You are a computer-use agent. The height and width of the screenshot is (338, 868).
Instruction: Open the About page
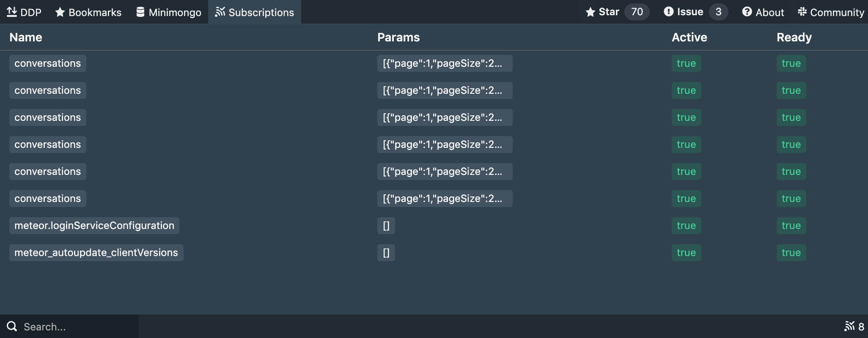[x=763, y=12]
